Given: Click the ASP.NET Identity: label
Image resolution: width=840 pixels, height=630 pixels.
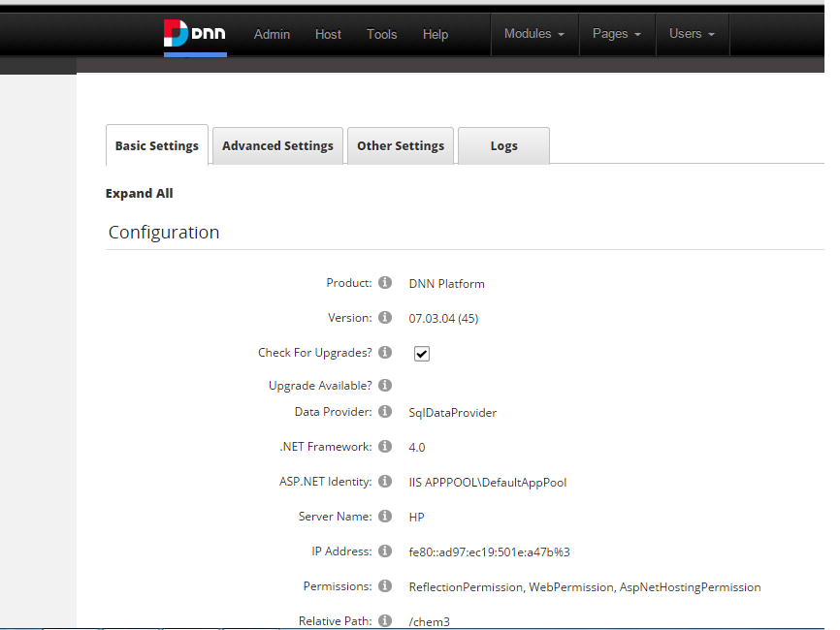Looking at the screenshot, I should 326,482.
